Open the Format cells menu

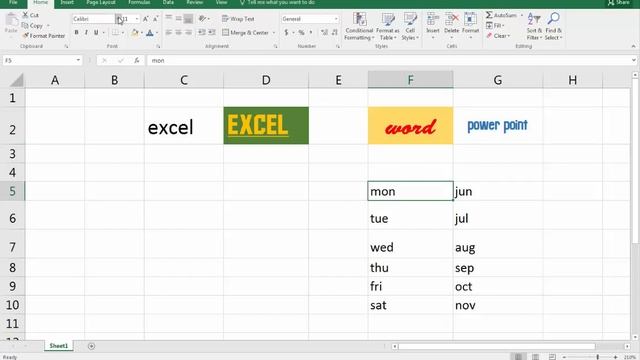pyautogui.click(x=470, y=25)
